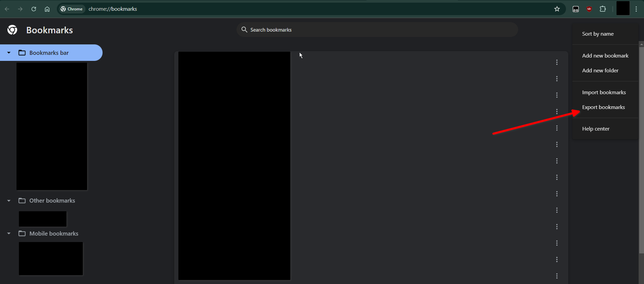Collapse the Bookmarks bar folder arrow

pyautogui.click(x=9, y=53)
